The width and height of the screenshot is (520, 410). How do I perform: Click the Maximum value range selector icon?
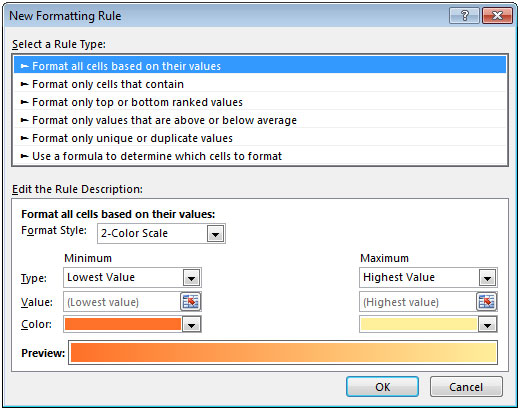click(486, 302)
